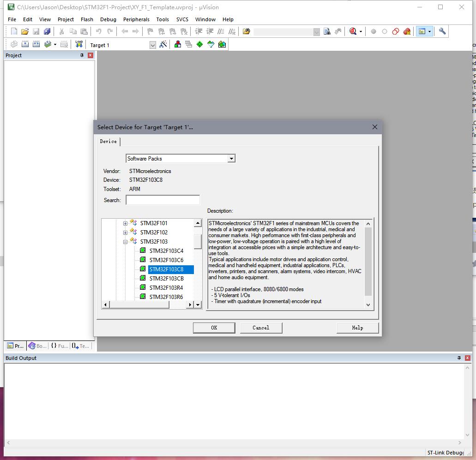Navigate backwards with the left arrow icon
The height and width of the screenshot is (460, 476).
tap(125, 31)
